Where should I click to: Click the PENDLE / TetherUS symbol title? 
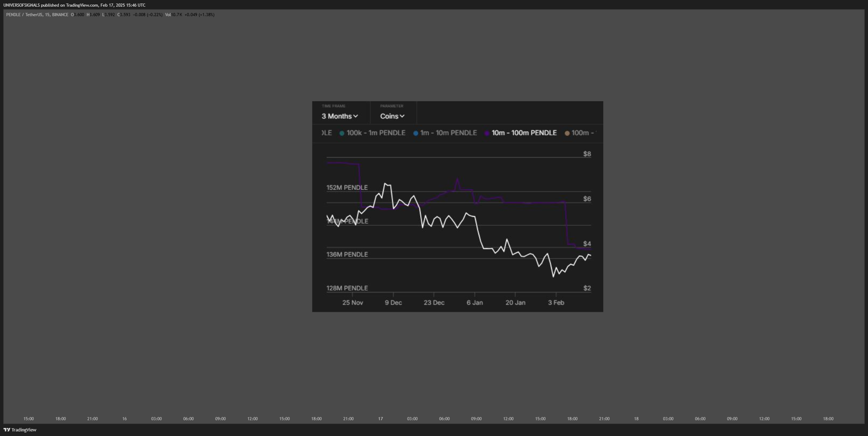point(37,15)
